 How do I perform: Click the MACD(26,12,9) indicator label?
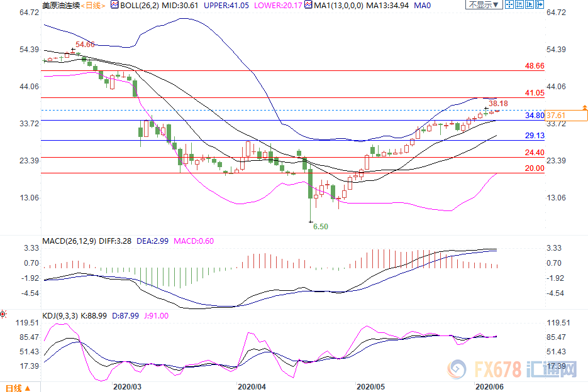coord(69,241)
